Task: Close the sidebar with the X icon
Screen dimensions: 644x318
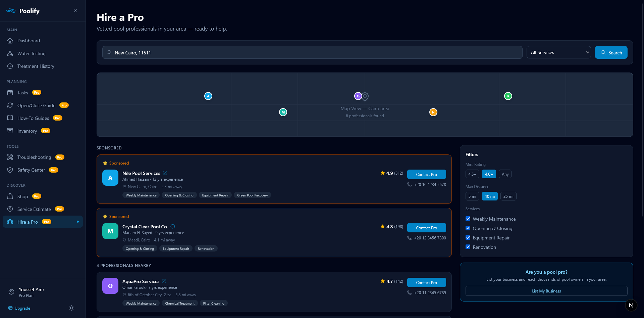Action: [x=75, y=11]
